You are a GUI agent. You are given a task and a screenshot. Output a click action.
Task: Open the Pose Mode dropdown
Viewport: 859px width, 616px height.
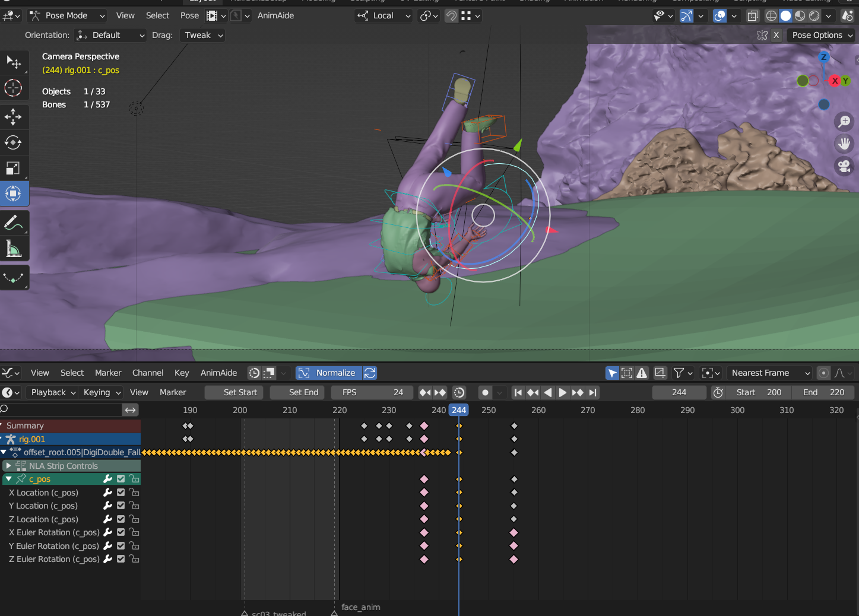click(x=67, y=15)
